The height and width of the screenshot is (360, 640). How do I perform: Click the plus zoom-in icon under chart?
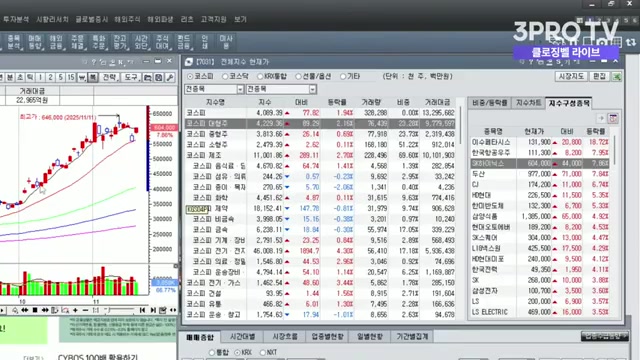point(75,311)
